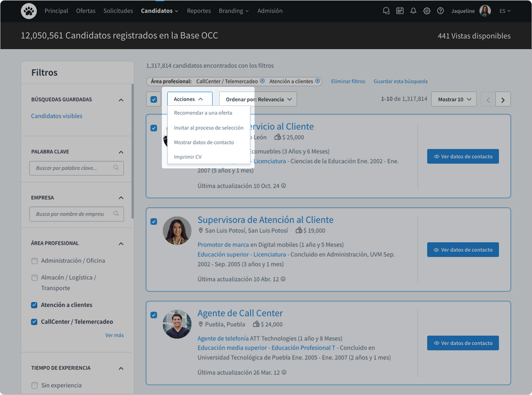The height and width of the screenshot is (395, 532).
Task: Choose Imprimir CV from Acciones menu
Action: [x=187, y=157]
